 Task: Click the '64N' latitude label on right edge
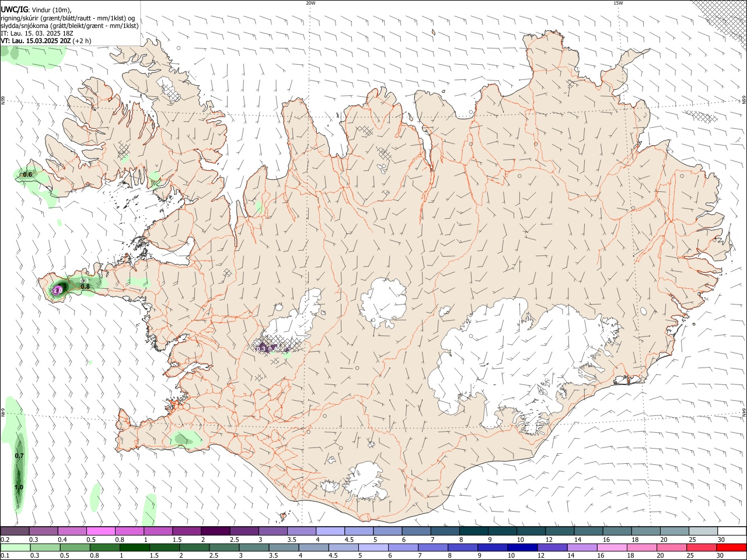[x=744, y=412]
